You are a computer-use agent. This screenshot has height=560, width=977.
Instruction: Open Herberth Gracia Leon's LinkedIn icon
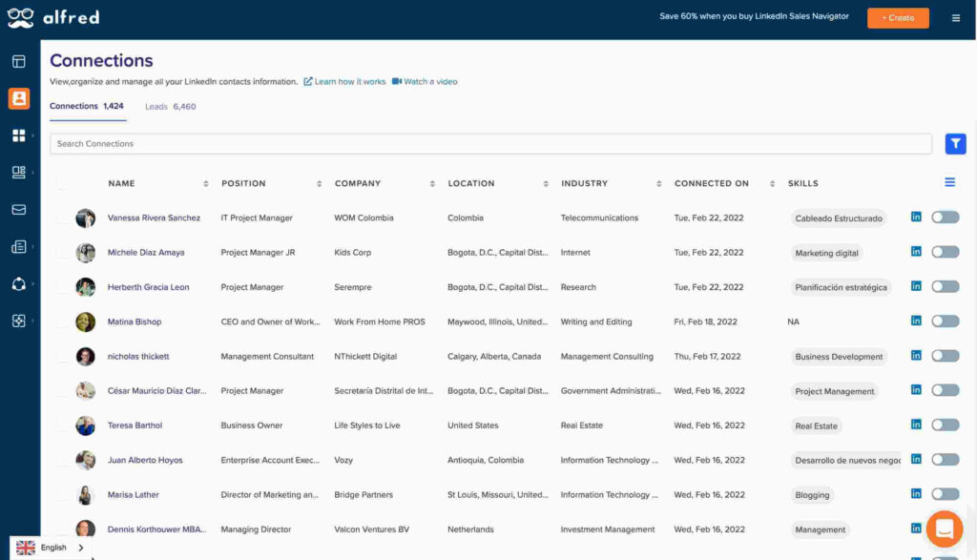point(916,286)
